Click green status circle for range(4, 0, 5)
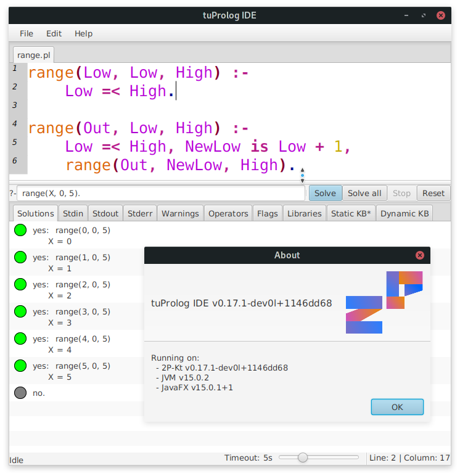460x476 pixels. point(20,339)
